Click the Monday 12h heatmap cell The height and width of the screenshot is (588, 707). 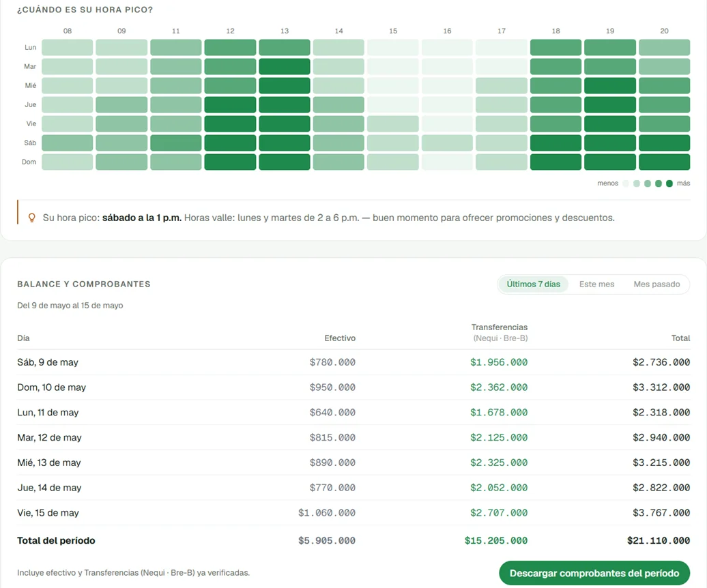[x=230, y=47]
